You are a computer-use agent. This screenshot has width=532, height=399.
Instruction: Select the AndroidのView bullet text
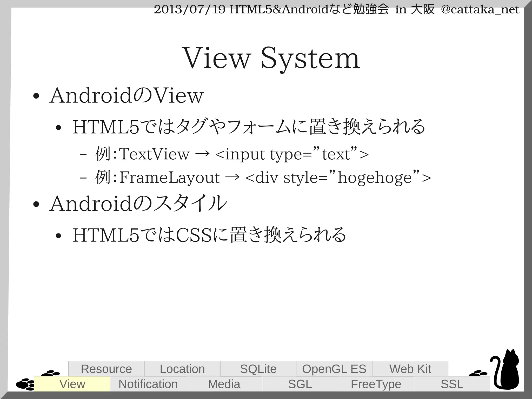click(127, 95)
